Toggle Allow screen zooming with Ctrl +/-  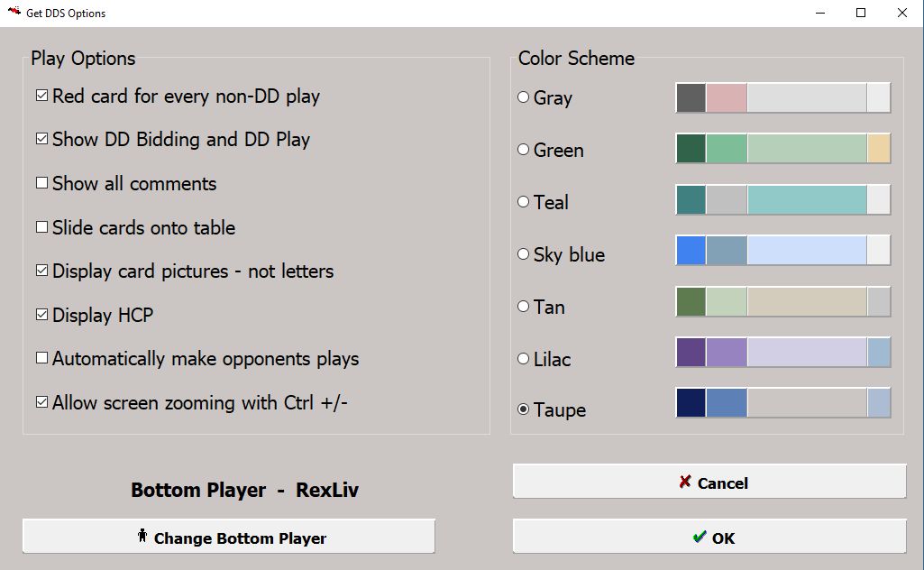pos(42,402)
